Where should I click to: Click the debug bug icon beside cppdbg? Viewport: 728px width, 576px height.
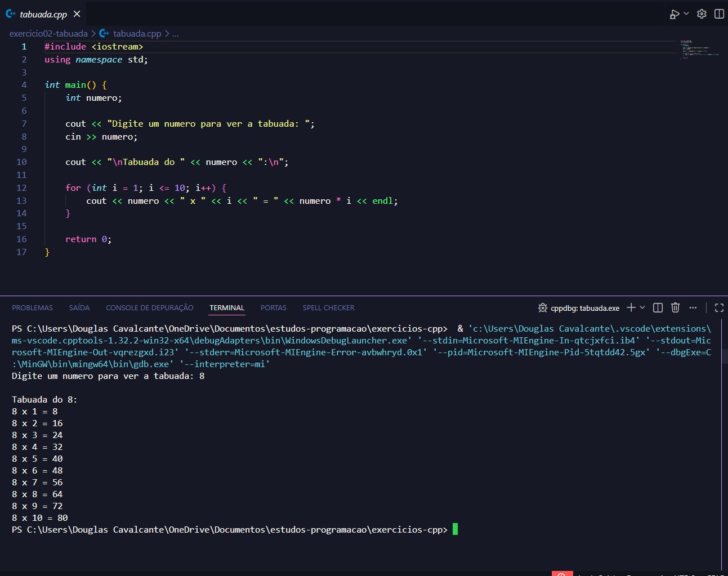pos(543,308)
